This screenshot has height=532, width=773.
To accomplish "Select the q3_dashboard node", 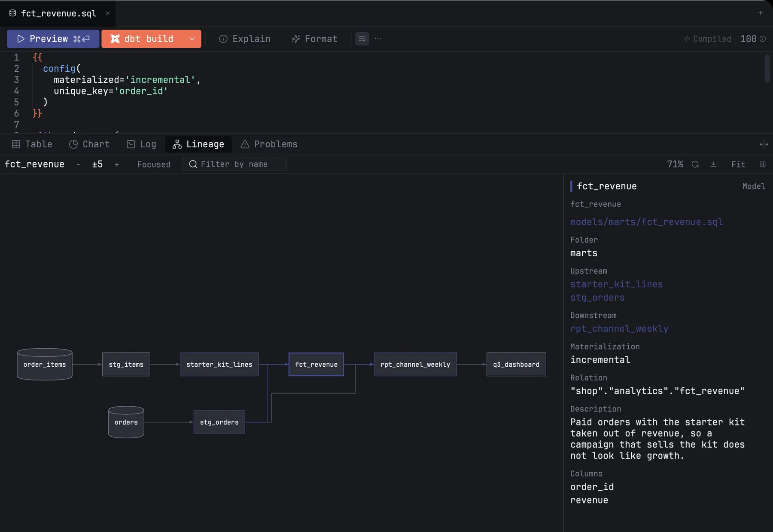I will pyautogui.click(x=516, y=364).
